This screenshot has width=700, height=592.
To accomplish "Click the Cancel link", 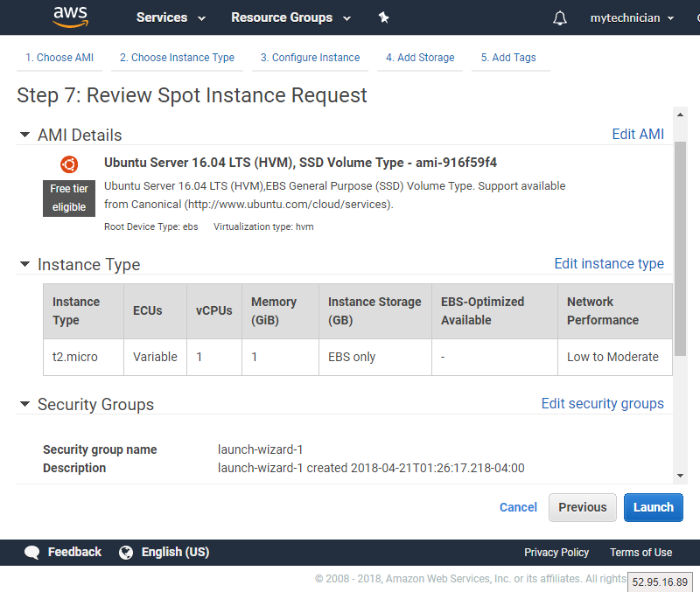I will [518, 507].
